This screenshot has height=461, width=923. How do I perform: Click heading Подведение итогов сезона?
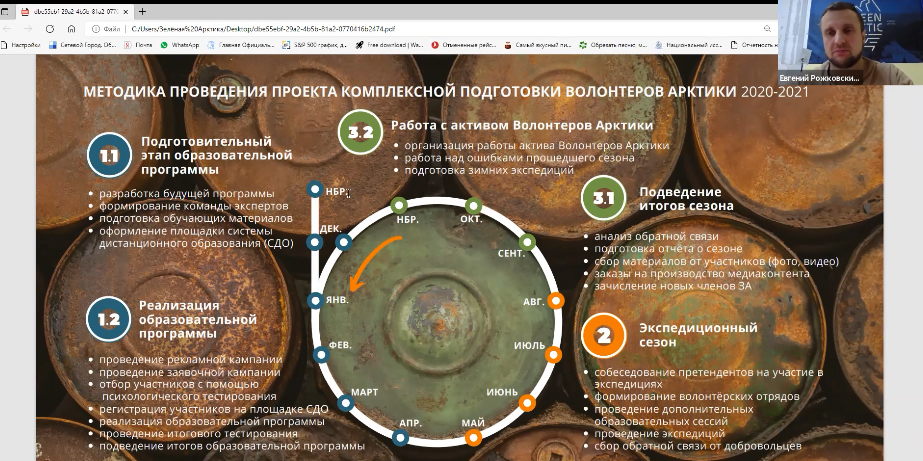point(686,198)
